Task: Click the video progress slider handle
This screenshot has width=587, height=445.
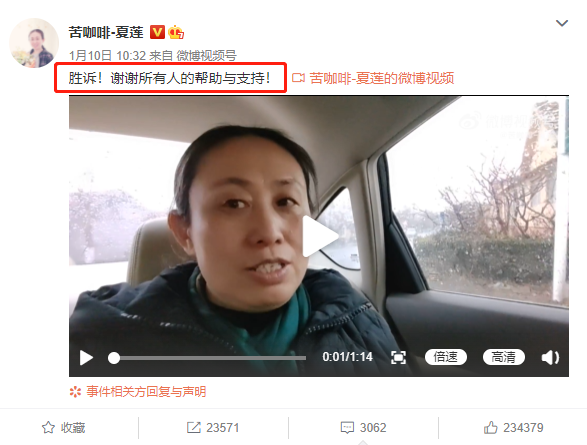Action: (114, 358)
